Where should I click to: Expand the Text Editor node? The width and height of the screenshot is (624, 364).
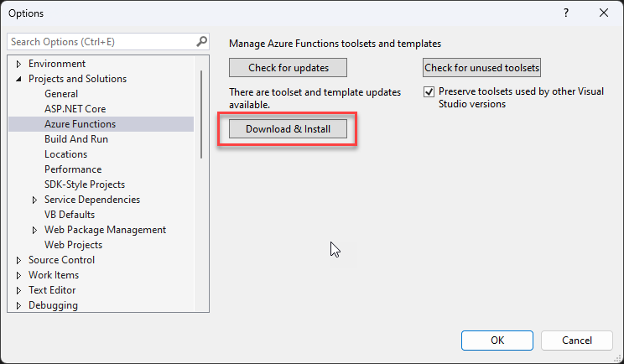click(19, 290)
